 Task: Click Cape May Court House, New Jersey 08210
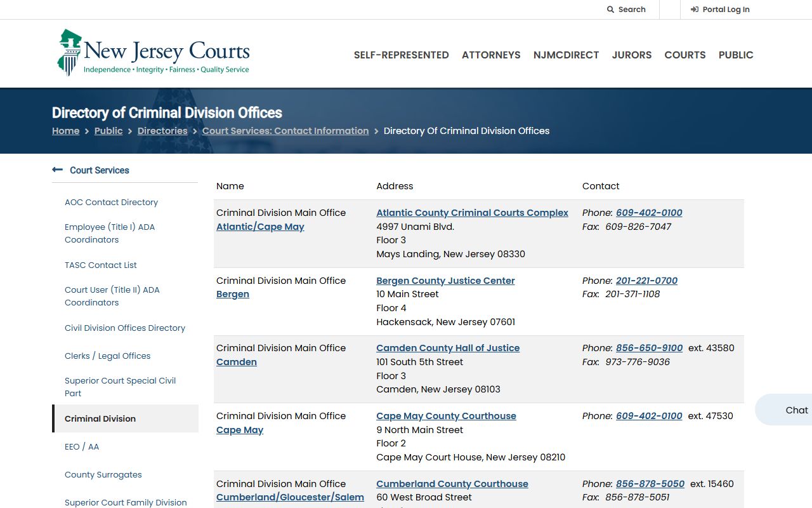[471, 457]
